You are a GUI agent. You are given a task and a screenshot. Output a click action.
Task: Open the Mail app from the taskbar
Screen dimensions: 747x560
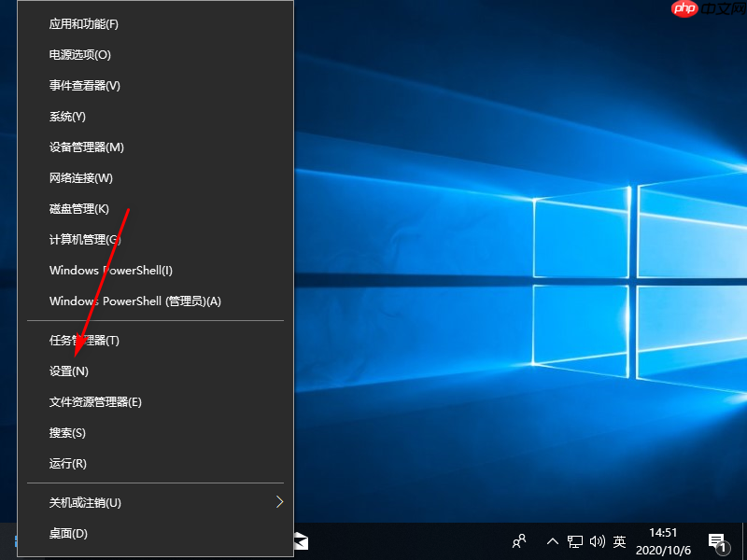click(301, 541)
